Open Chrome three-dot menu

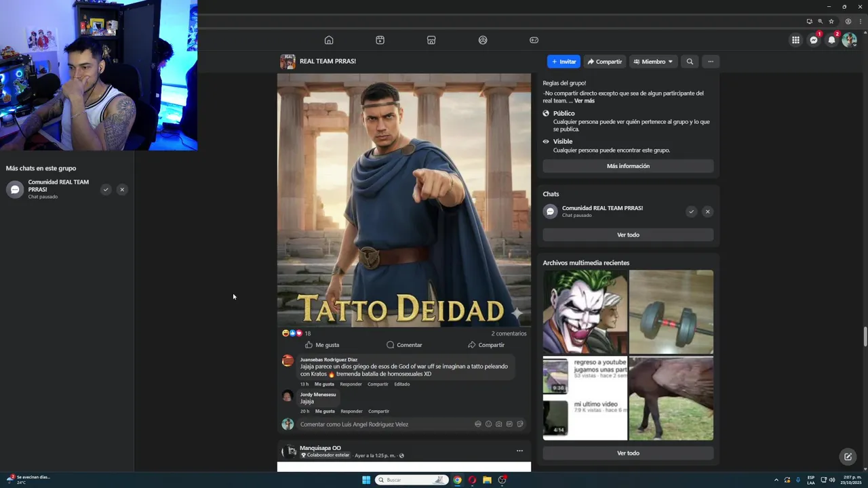pos(859,21)
